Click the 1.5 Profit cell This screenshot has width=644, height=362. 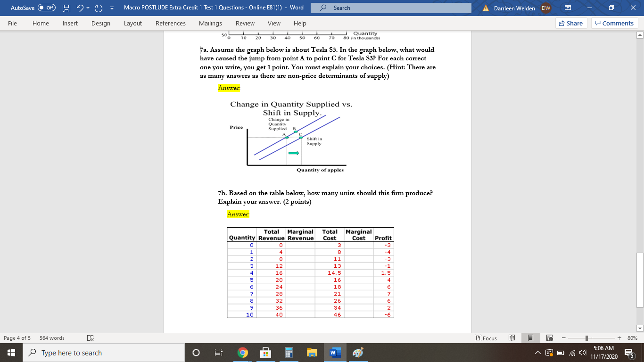click(383, 272)
